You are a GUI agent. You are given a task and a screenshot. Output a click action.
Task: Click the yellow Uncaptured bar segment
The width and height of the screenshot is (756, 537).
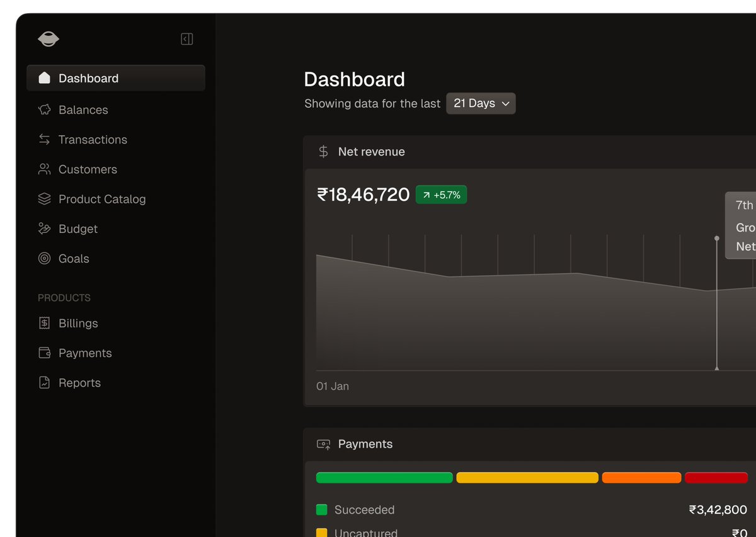527,478
